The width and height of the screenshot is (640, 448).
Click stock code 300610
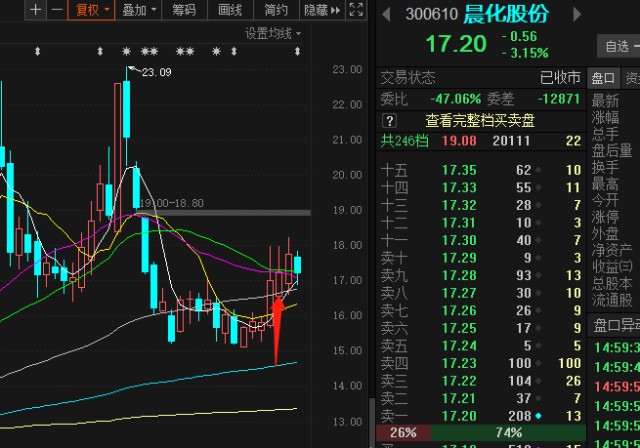pyautogui.click(x=432, y=14)
